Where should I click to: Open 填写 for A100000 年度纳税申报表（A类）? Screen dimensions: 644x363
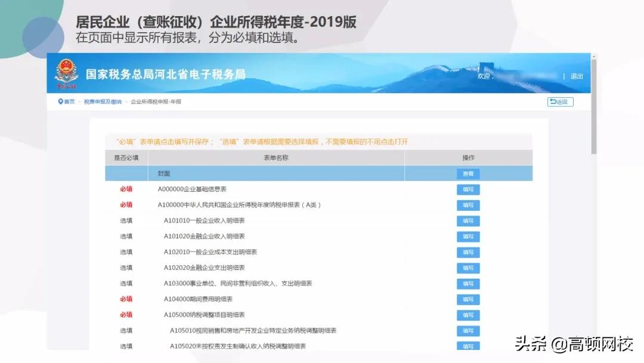(x=467, y=205)
